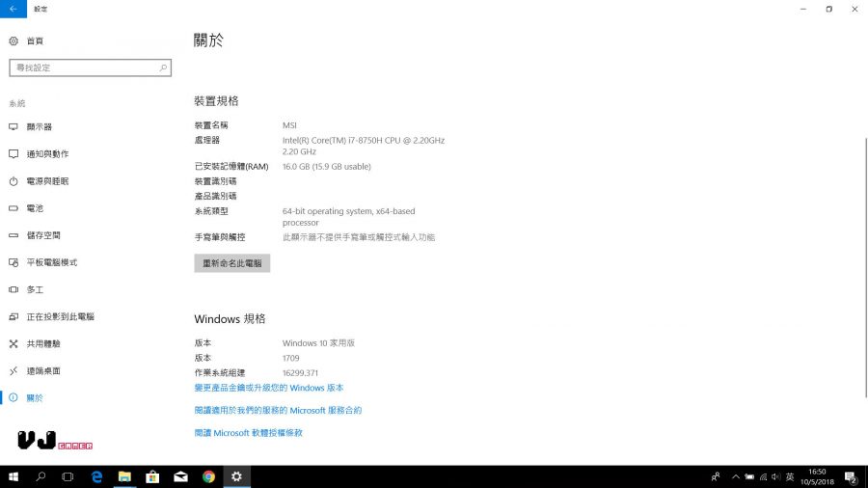Click the vertical scrollbar of settings page
Image resolution: width=868 pixels, height=488 pixels.
pos(865,267)
